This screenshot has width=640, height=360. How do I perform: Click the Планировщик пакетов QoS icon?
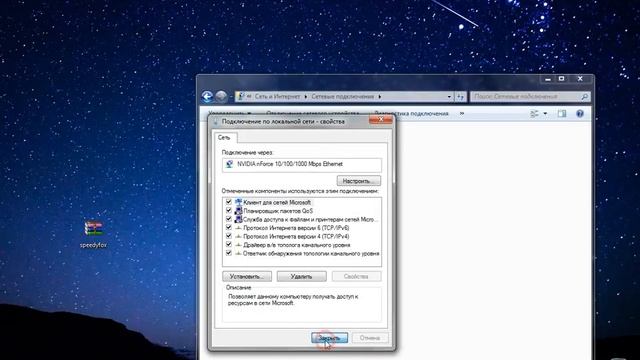click(238, 211)
